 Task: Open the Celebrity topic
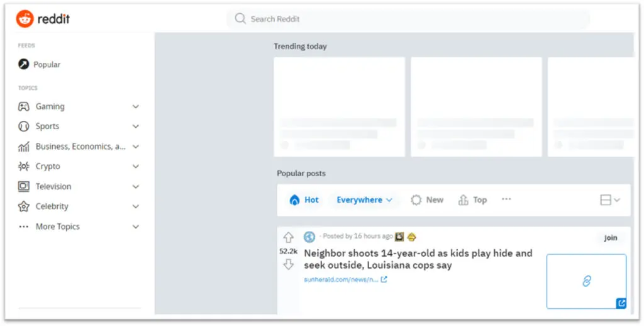click(x=52, y=206)
